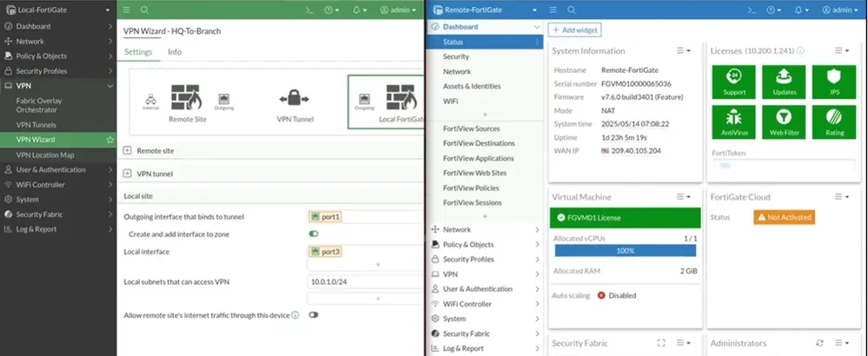Toggle the sidebar menu icon in Local-FortiGate
Image resolution: width=868 pixels, height=356 pixels.
(x=126, y=10)
